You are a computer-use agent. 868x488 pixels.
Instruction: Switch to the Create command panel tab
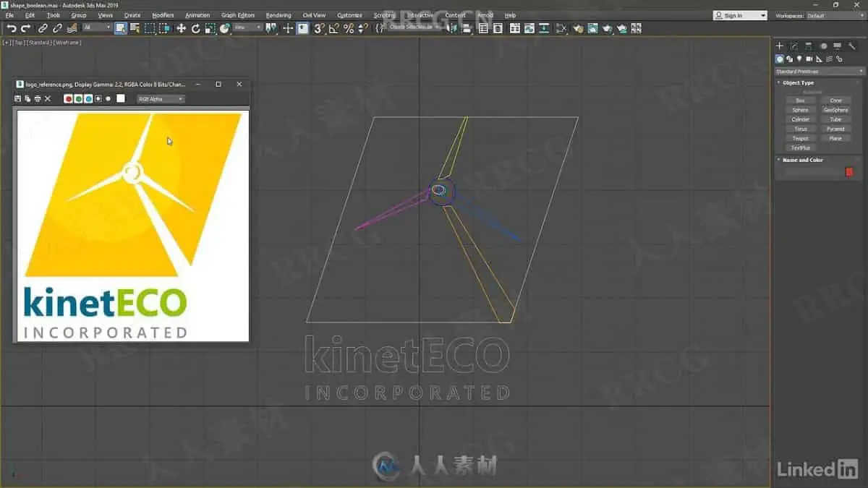click(x=779, y=46)
